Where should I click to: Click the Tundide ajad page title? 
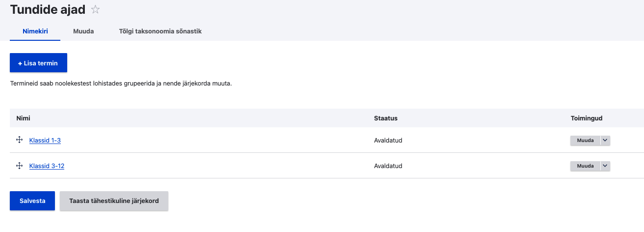(48, 9)
